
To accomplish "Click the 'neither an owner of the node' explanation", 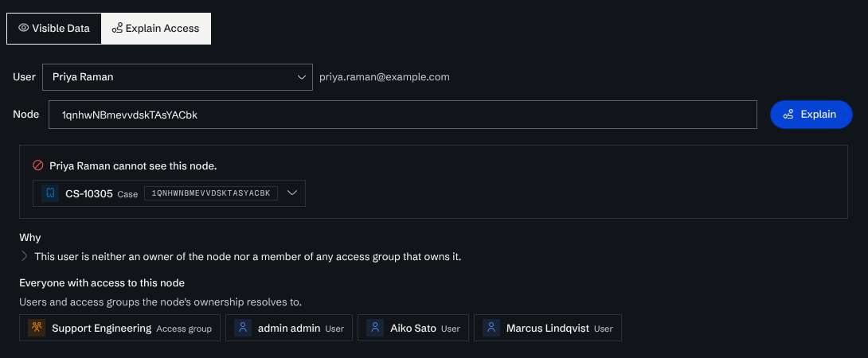I will 248,257.
